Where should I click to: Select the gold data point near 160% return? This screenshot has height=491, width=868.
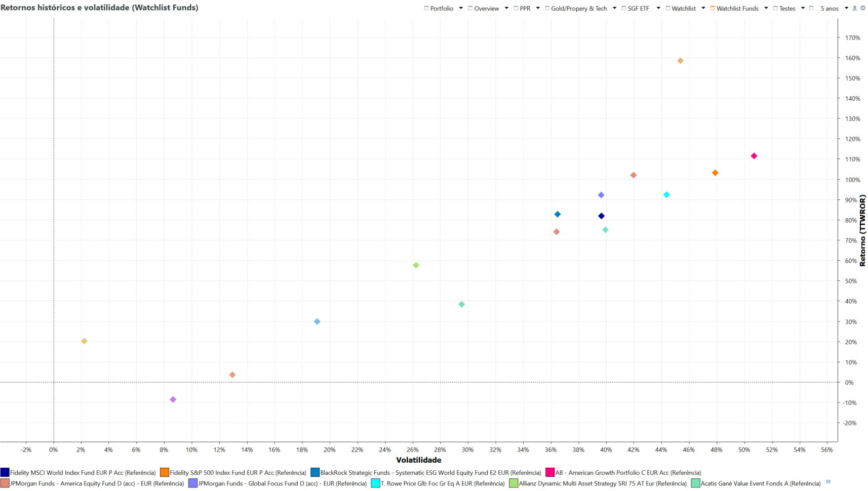click(680, 61)
